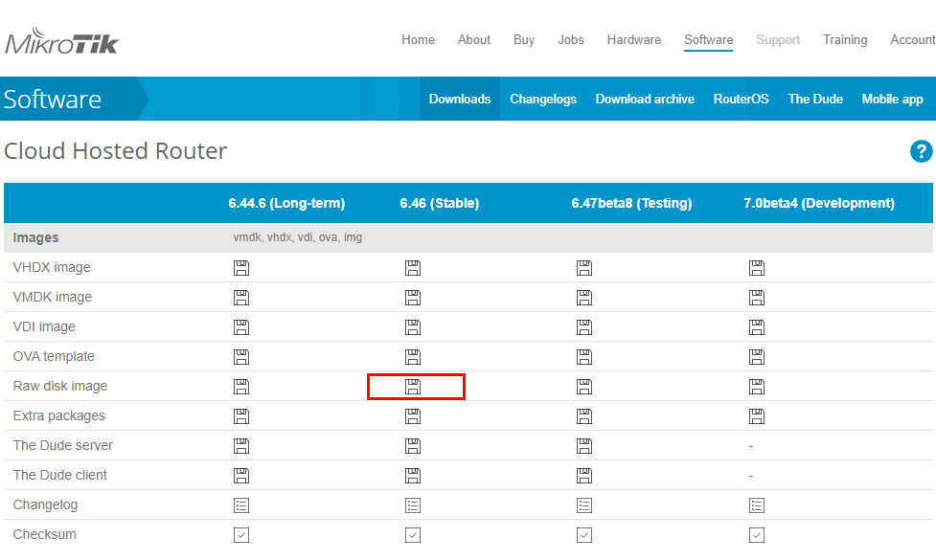View Checksum for 6.47beta8 Testing
This screenshot has width=936, height=560.
click(584, 535)
